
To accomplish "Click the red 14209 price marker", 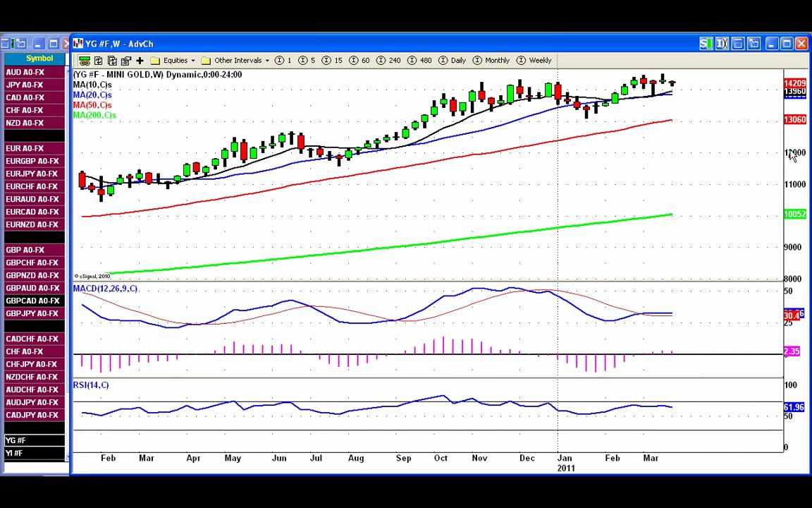I will click(x=794, y=83).
